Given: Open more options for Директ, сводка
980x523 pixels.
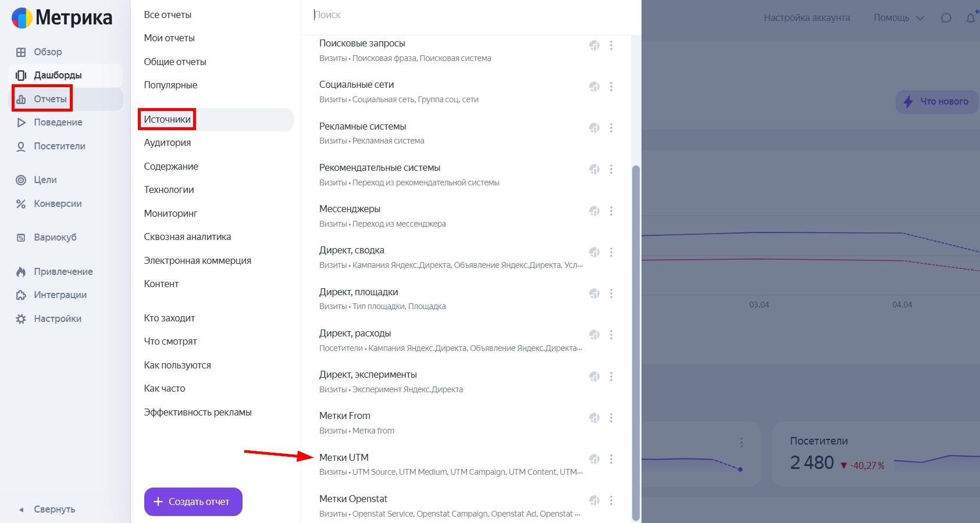Looking at the screenshot, I should coord(611,252).
